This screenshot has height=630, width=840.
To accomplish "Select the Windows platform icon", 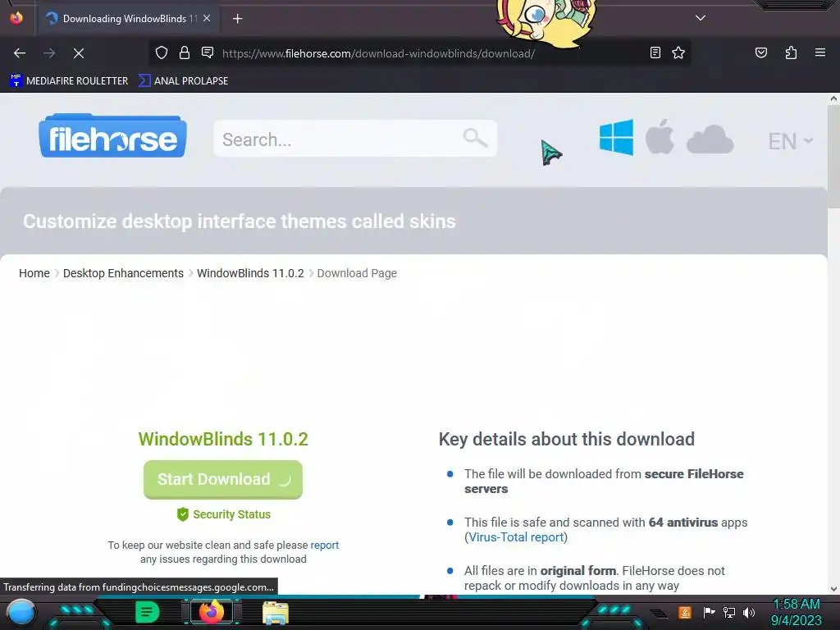I will click(x=616, y=138).
